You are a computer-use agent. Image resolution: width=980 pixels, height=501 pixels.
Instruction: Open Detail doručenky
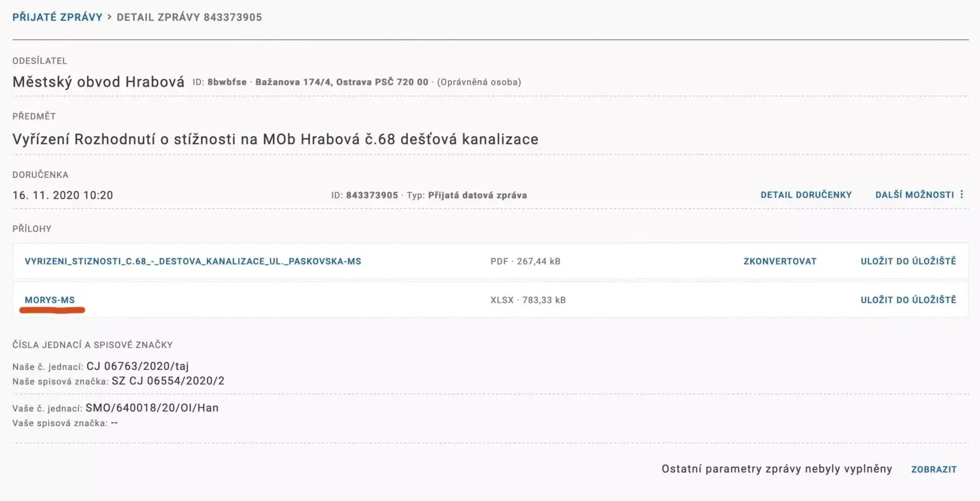pos(806,195)
